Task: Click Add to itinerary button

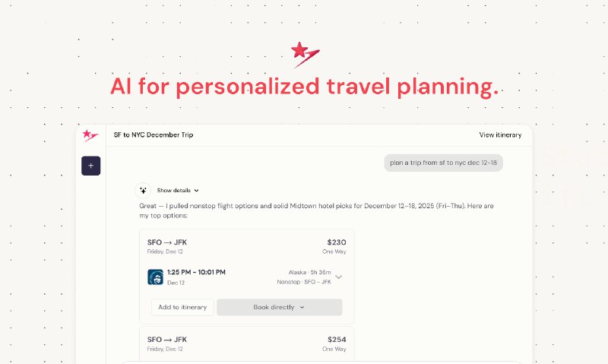Action: [182, 307]
